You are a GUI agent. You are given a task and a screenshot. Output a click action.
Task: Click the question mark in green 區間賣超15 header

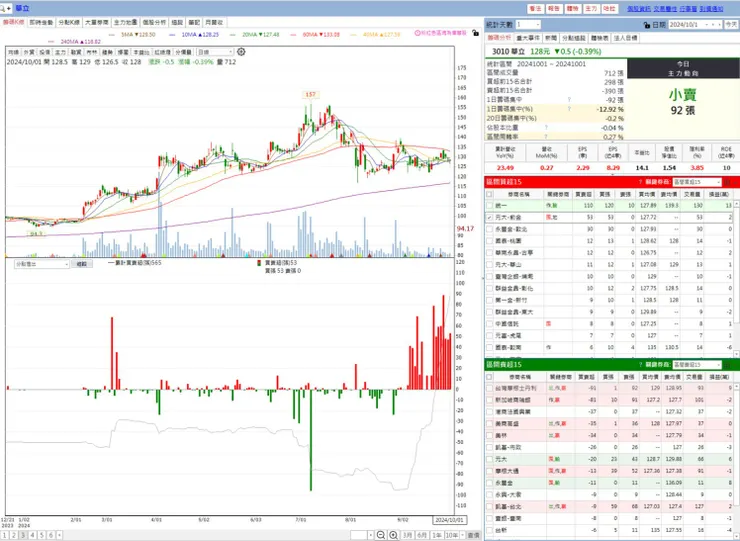pyautogui.click(x=640, y=364)
